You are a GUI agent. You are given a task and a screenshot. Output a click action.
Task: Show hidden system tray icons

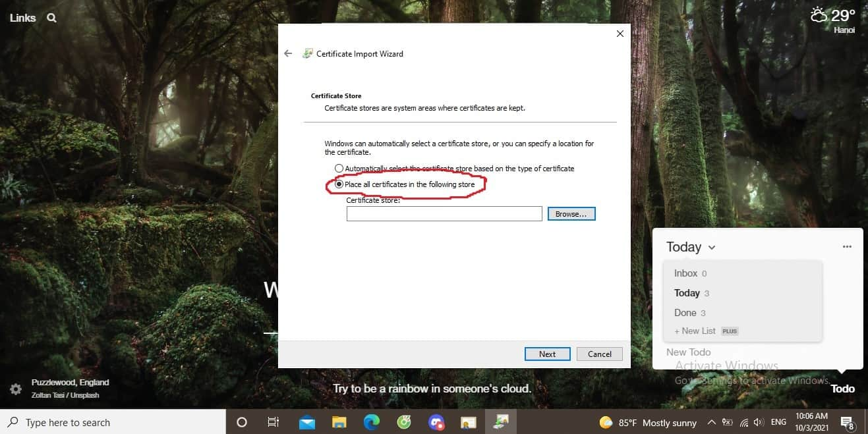(x=711, y=423)
